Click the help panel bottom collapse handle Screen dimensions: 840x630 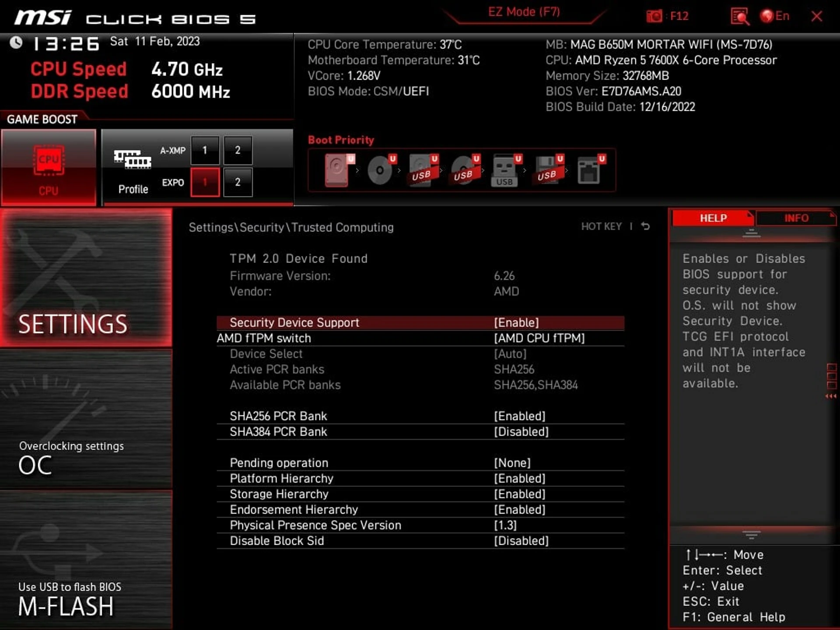pyautogui.click(x=751, y=535)
